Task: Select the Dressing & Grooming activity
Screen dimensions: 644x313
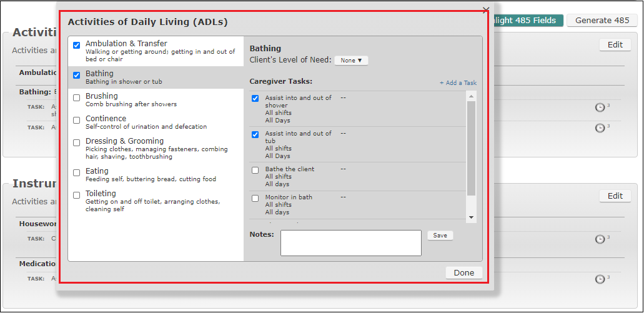Action: point(124,141)
